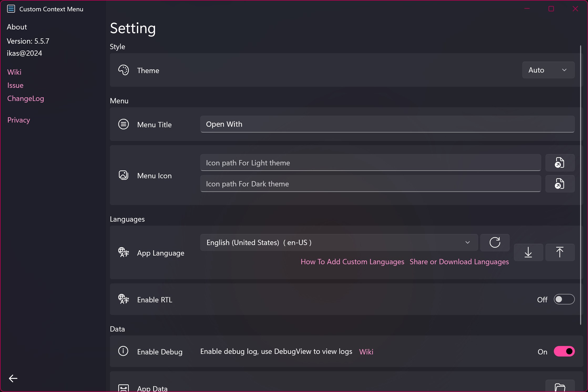
Task: Browse file for dark theme icon path
Action: click(x=560, y=184)
